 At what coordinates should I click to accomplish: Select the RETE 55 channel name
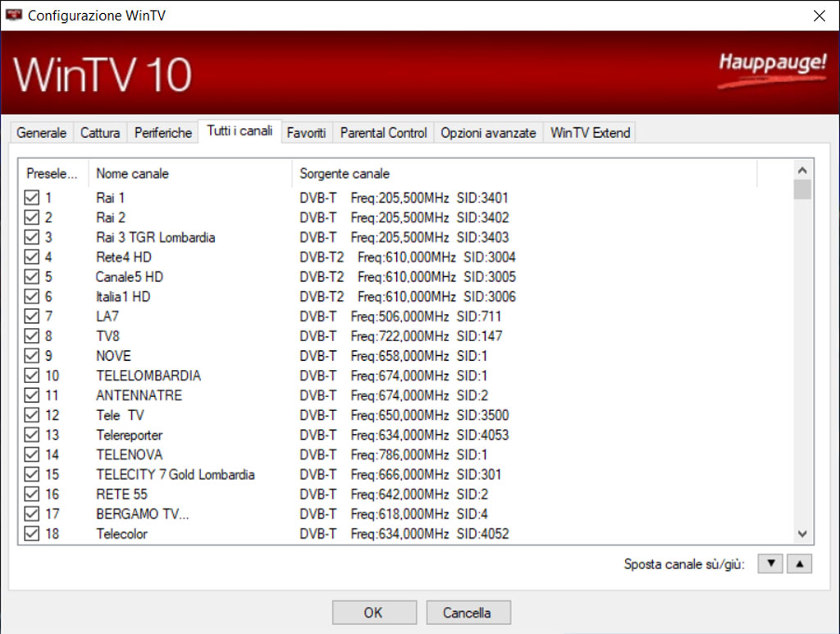click(121, 495)
